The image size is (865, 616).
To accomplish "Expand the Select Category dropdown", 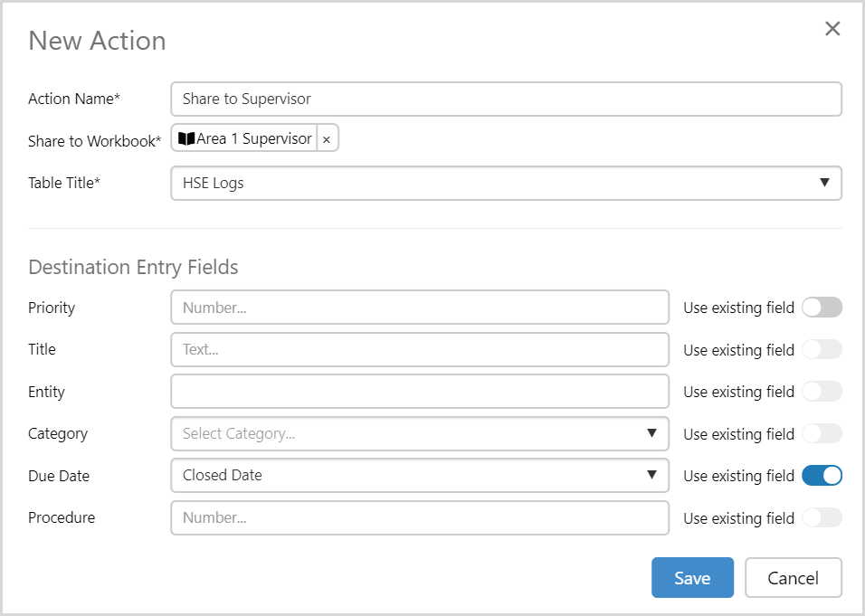I will [420, 433].
